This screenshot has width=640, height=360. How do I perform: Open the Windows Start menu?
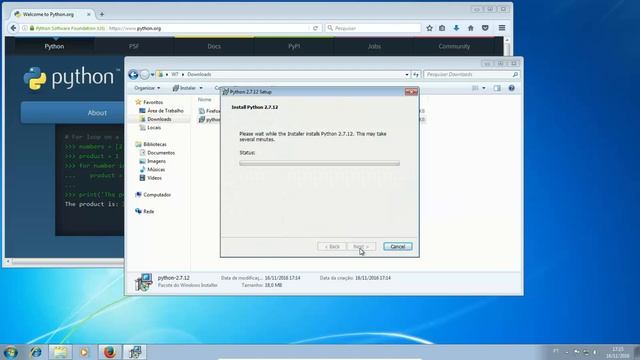tap(11, 352)
